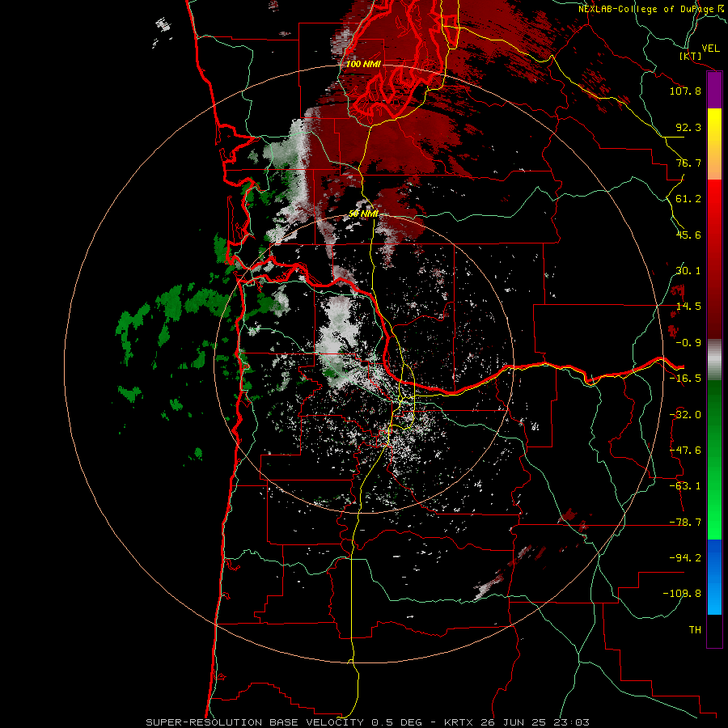Image resolution: width=728 pixels, height=728 pixels.
Task: Click the 30.1 velocity scale value
Action: click(x=688, y=271)
